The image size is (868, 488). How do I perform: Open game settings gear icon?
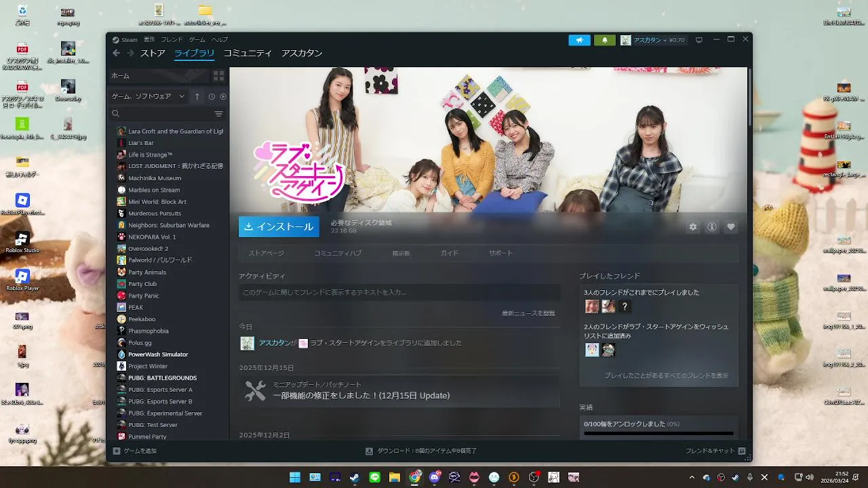[x=693, y=227]
